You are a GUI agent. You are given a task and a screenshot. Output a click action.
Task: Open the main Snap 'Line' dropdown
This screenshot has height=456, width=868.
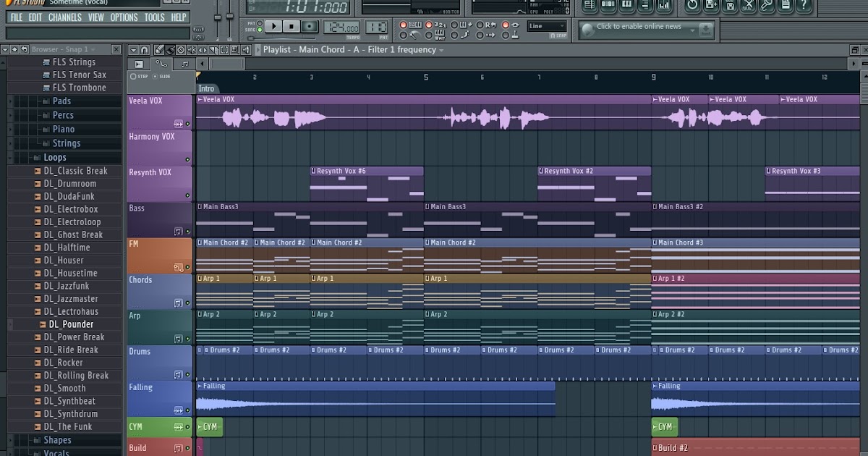pyautogui.click(x=547, y=26)
